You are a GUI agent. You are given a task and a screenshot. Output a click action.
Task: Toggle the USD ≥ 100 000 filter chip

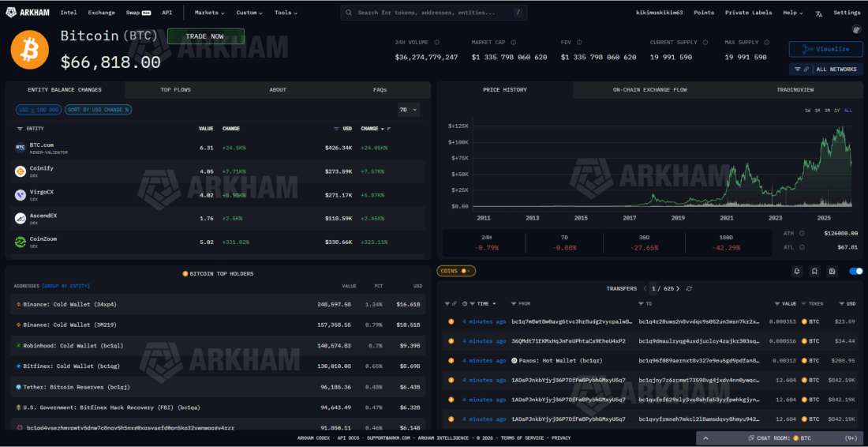click(39, 110)
